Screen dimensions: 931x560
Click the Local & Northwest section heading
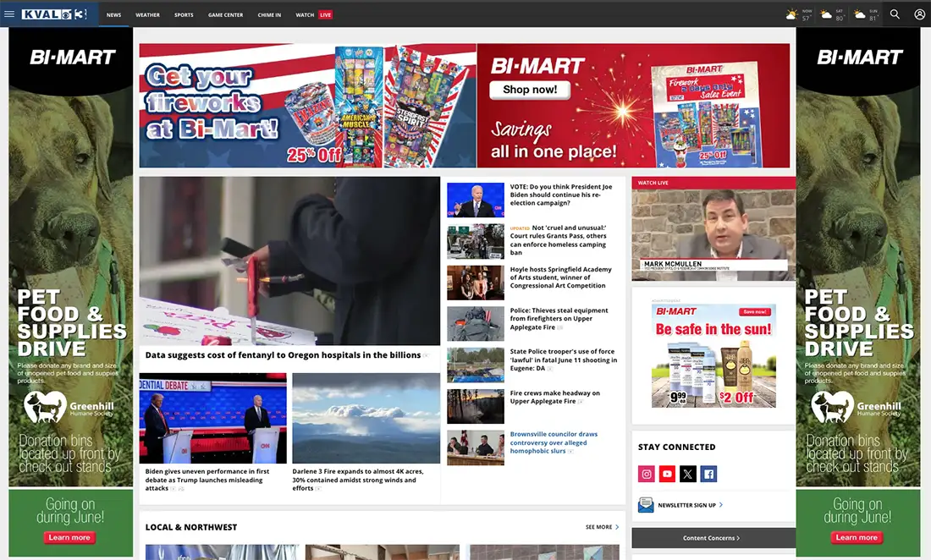click(x=191, y=527)
